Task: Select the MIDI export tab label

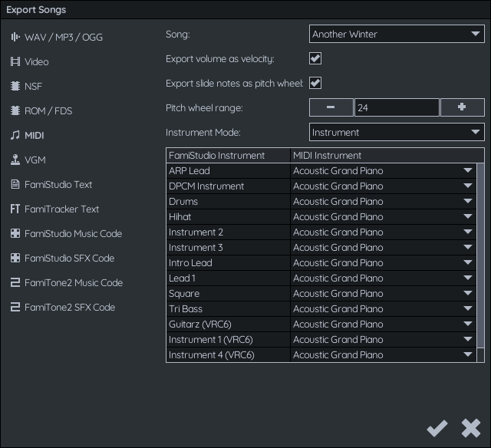Action: click(35, 135)
